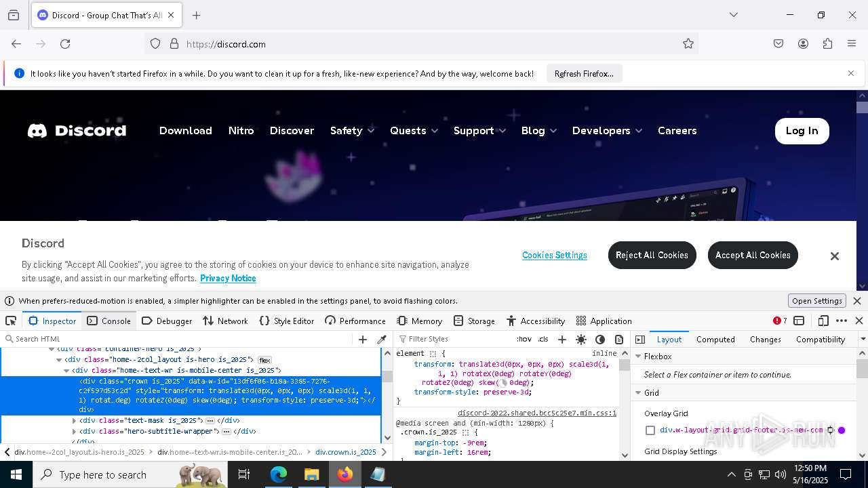868x488 pixels.
Task: Open the Pocket save icon
Action: tap(778, 44)
